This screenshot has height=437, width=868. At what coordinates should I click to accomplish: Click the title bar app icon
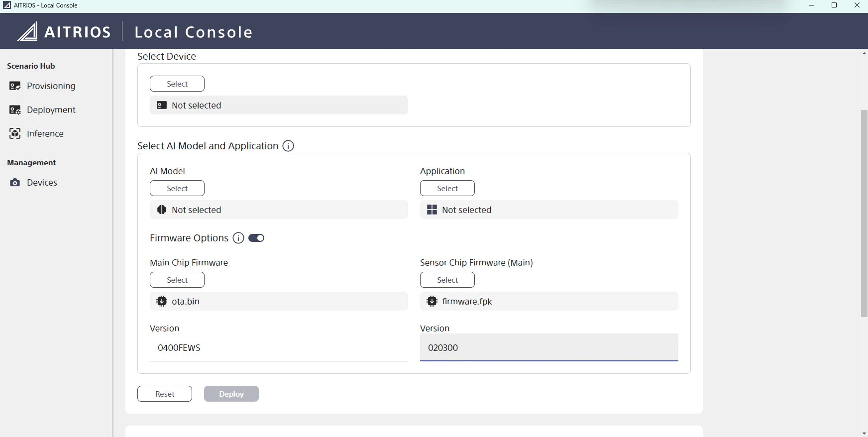[7, 5]
